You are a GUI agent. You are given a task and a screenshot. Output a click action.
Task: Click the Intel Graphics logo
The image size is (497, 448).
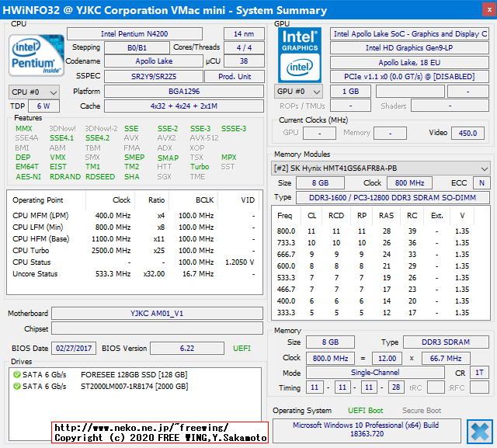tap(300, 55)
